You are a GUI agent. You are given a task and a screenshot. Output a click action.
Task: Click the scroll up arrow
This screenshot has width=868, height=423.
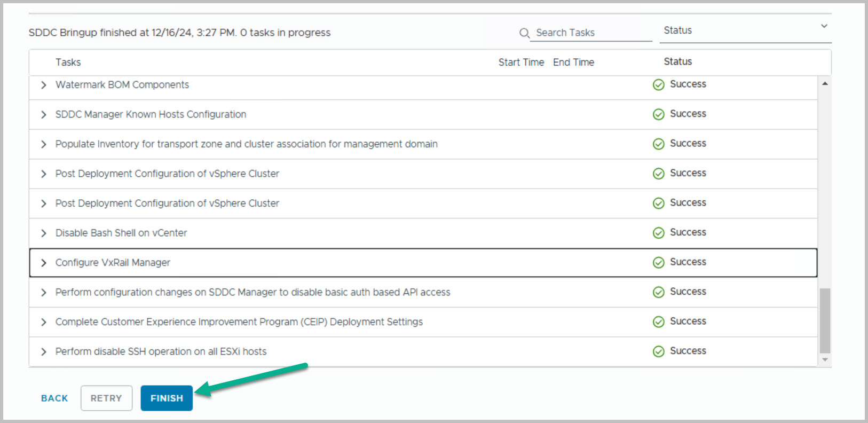coord(825,84)
